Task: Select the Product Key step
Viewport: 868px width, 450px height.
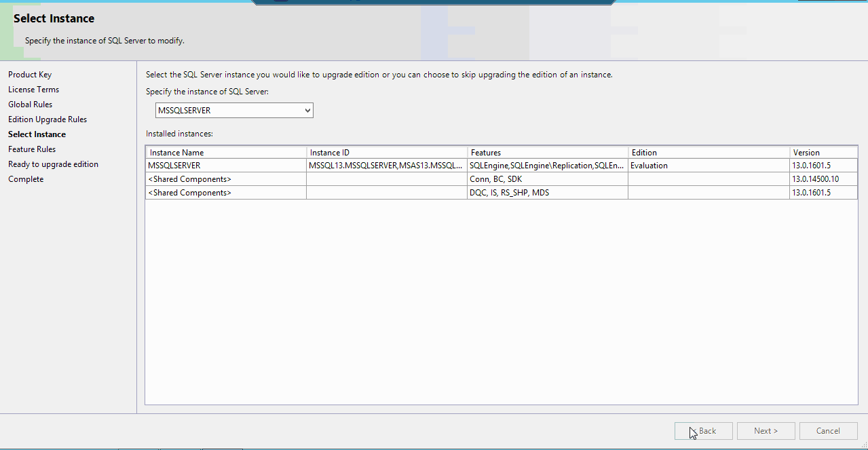Action: (x=30, y=75)
